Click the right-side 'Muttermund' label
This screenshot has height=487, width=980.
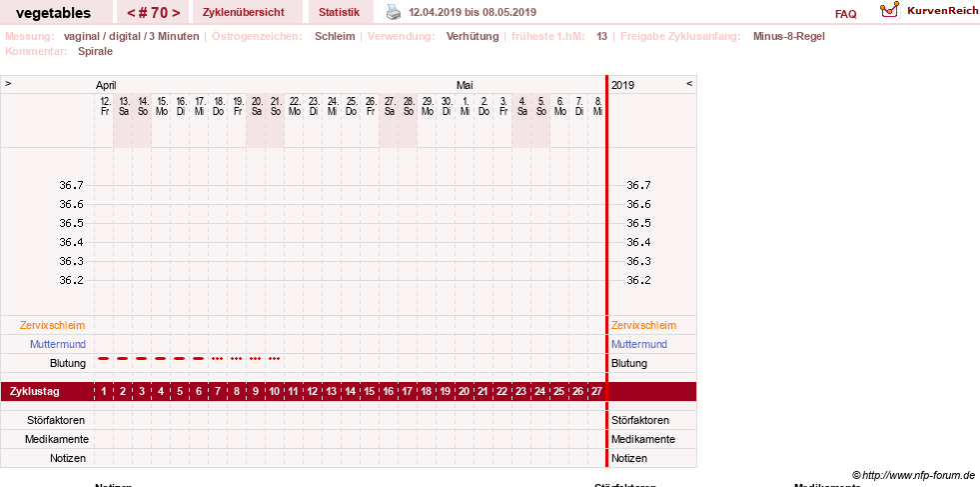(639, 344)
